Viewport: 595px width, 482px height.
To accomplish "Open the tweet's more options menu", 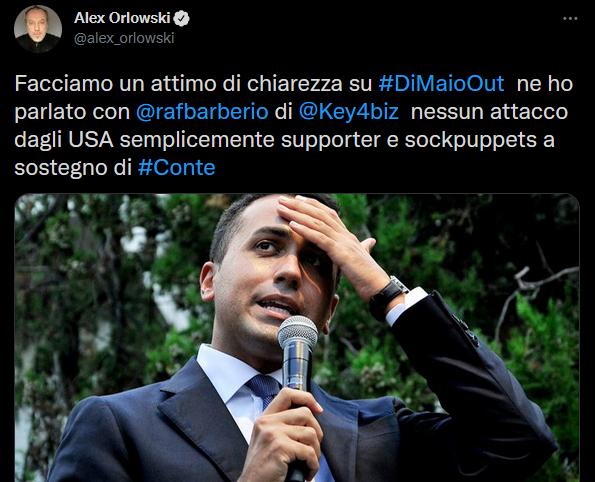I will [570, 18].
